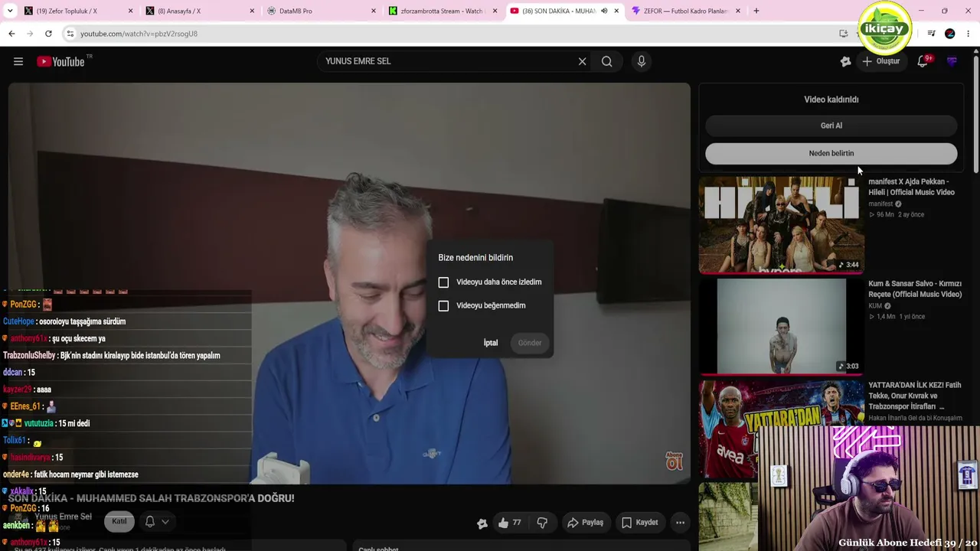This screenshot has width=980, height=551.
Task: Open the Kum & Sansar Salvo Kırmızı Reçete thumbnail
Action: coord(781,327)
